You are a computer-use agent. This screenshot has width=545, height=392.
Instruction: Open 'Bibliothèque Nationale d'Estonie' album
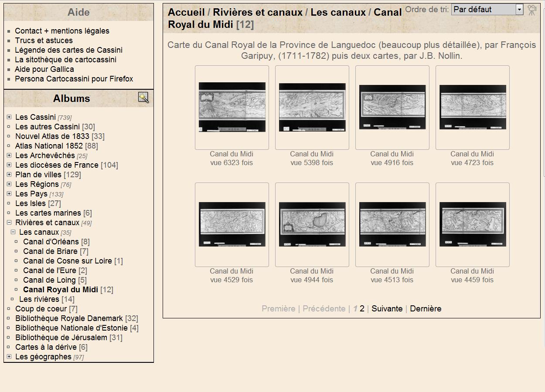72,328
